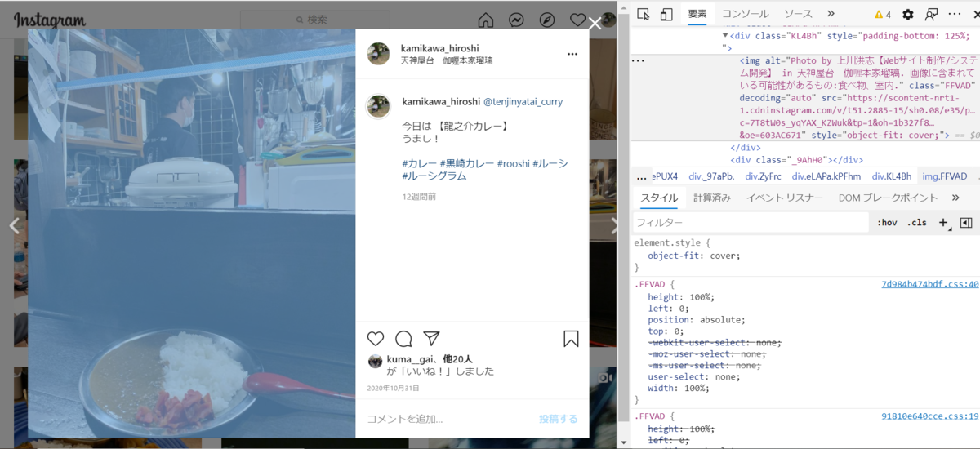Open the DevTools three-dot customize menu

coord(955,14)
